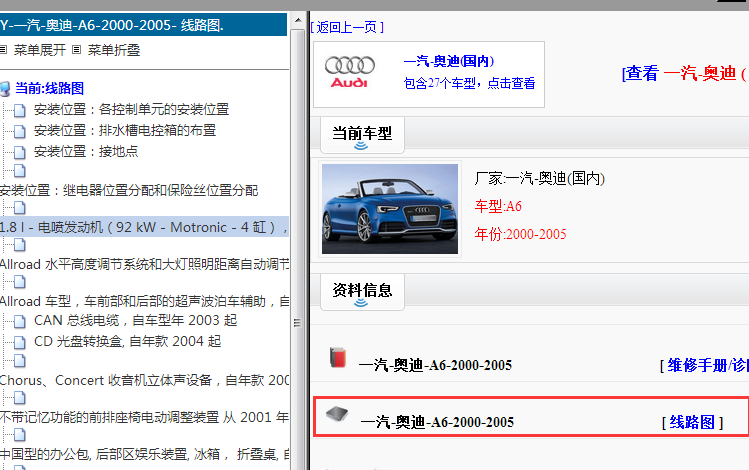749x470 pixels.
Task: Click page icon for CD 光盘转换盒
Action: click(20, 342)
